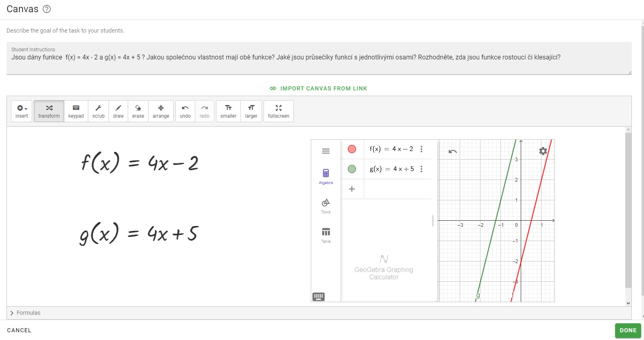
Task: Switch to GeoGebra Algebra view
Action: coord(326,177)
